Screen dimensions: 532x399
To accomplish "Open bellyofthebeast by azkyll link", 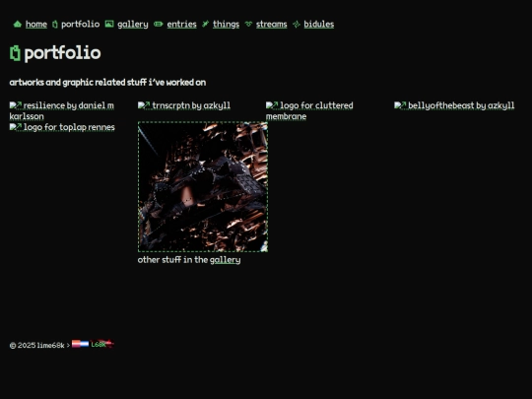I will coord(454,105).
